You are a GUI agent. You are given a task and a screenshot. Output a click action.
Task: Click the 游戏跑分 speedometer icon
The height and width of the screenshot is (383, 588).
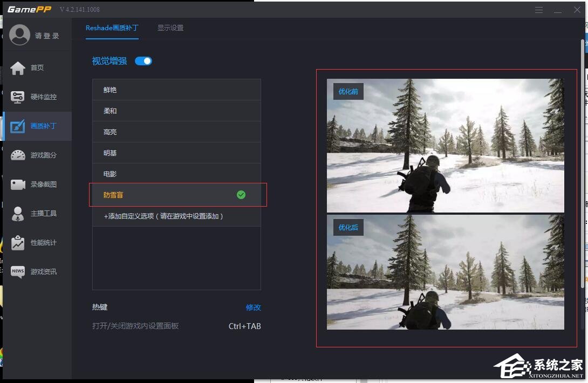point(18,155)
